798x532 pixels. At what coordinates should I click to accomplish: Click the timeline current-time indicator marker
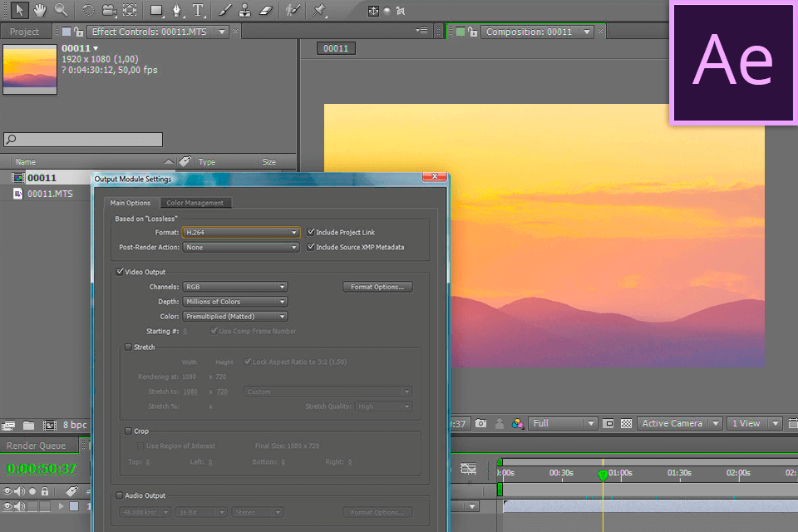pyautogui.click(x=603, y=475)
